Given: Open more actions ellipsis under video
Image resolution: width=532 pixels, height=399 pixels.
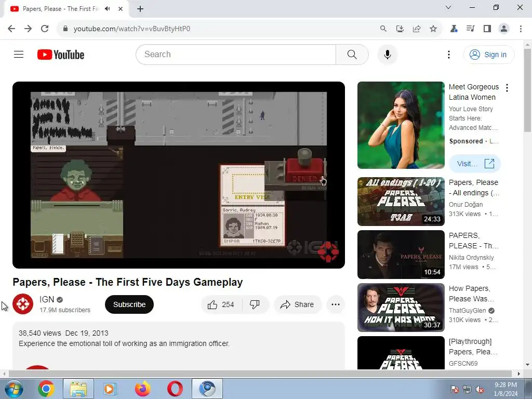Looking at the screenshot, I should (x=336, y=304).
